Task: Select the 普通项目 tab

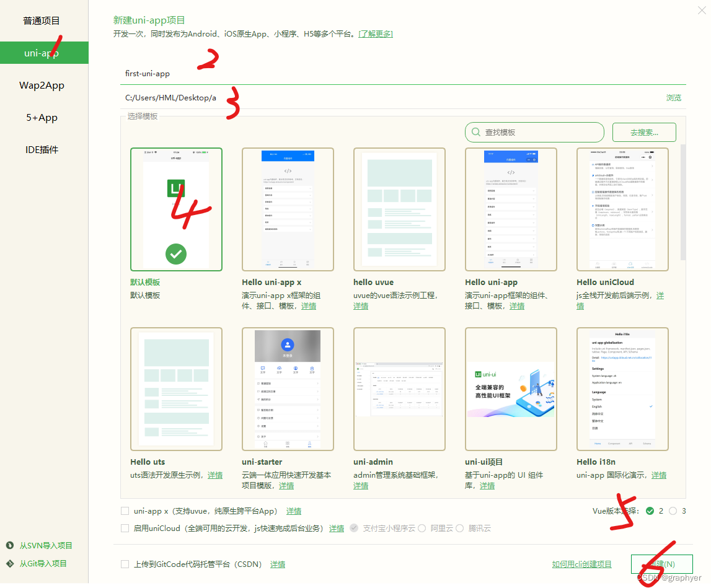Action: [x=42, y=21]
